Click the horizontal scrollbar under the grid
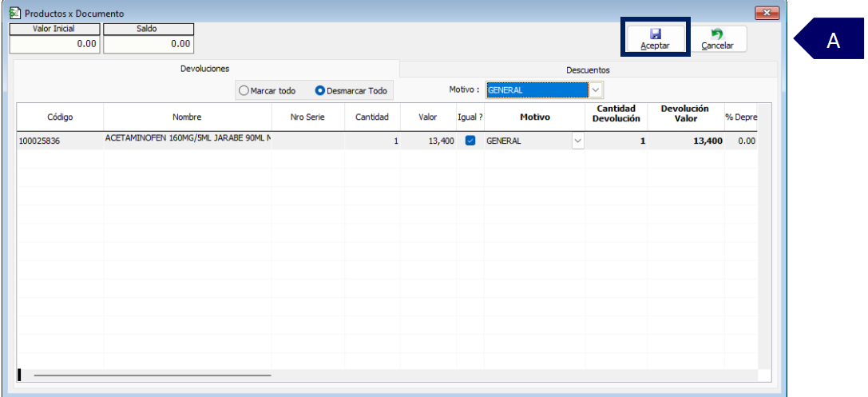Screen dimensions: 868x397 click(153, 375)
